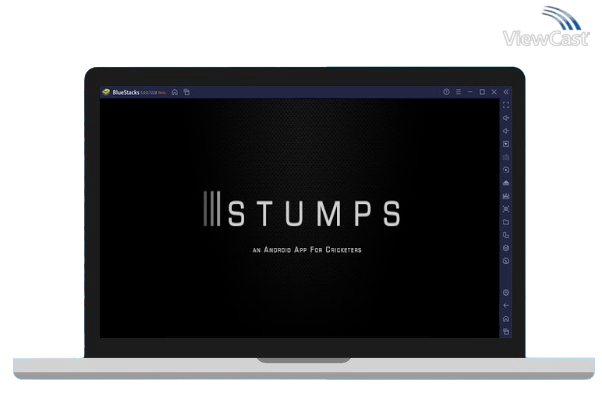Viewport: 602px width, 414px height.
Task: Click the stacked layers icon on sidebar
Action: pos(506,248)
